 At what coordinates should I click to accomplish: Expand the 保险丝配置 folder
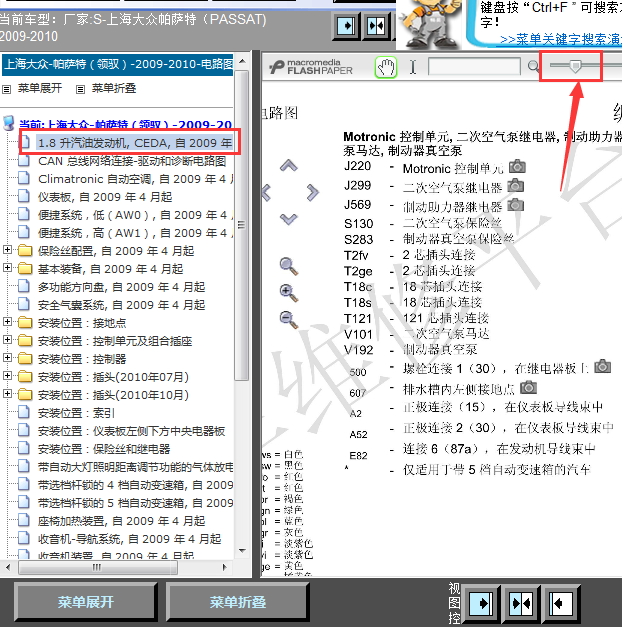tap(7, 250)
